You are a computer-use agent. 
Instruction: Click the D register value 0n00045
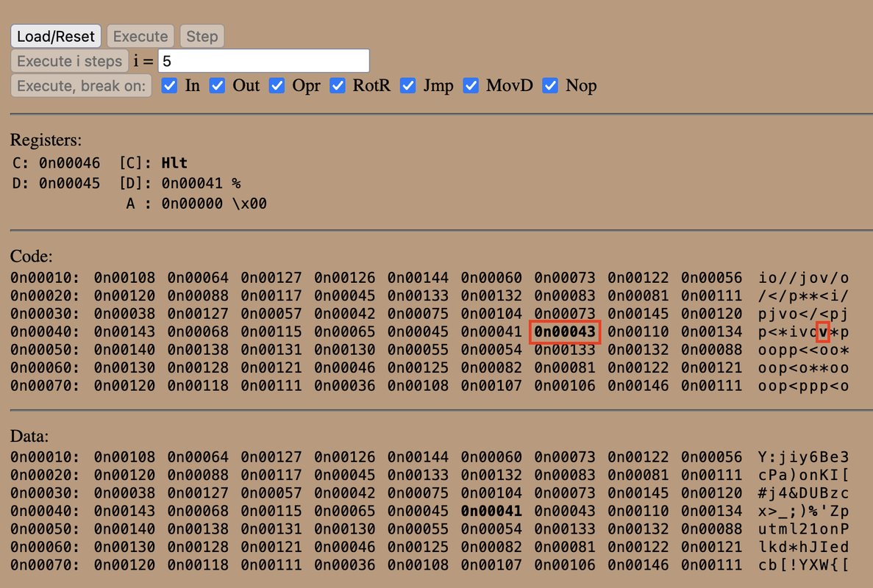(70, 183)
